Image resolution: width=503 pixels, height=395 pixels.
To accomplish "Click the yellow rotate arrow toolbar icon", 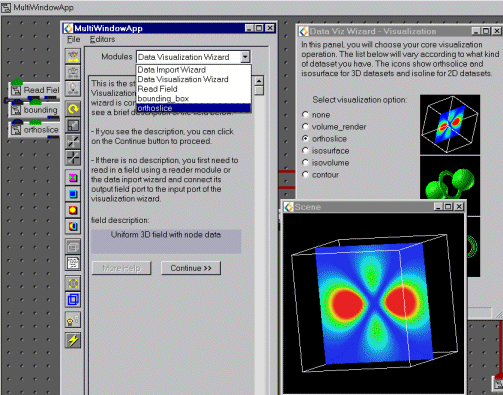I will coord(73,108).
